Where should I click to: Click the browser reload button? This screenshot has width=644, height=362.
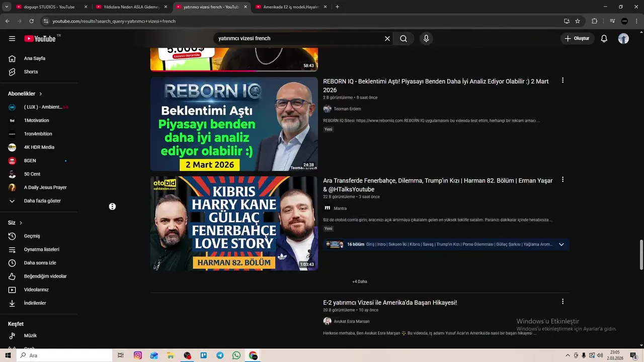(31, 21)
